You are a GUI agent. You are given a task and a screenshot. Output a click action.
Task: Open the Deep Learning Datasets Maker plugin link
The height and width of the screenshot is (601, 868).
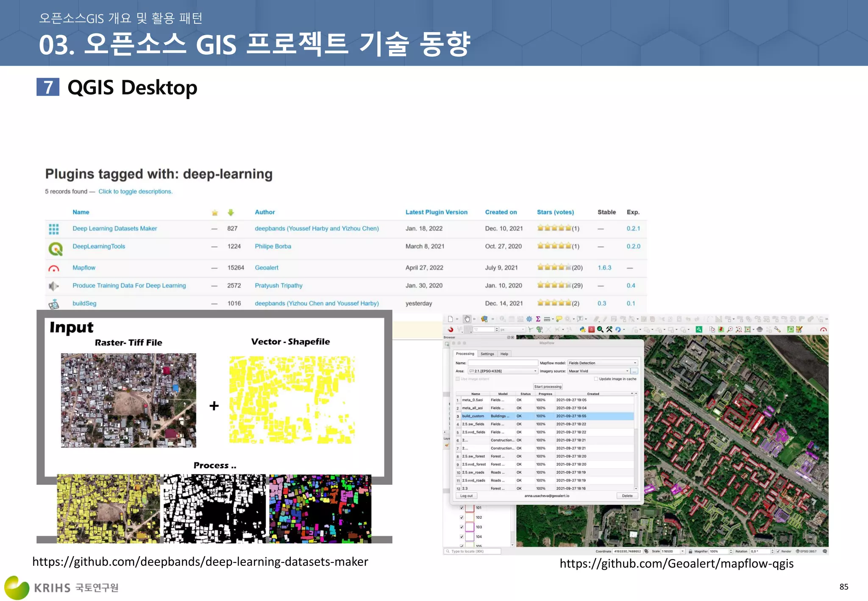click(x=114, y=228)
